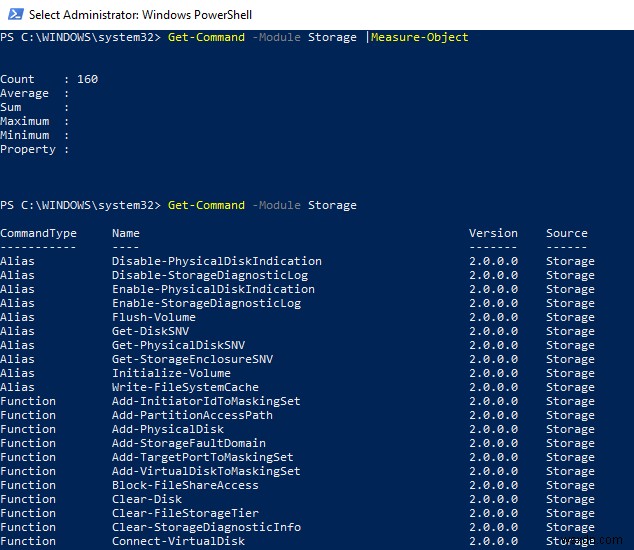Select Connect-VirtualDisk function name
Viewport: 634px width, 550px height.
tap(178, 541)
